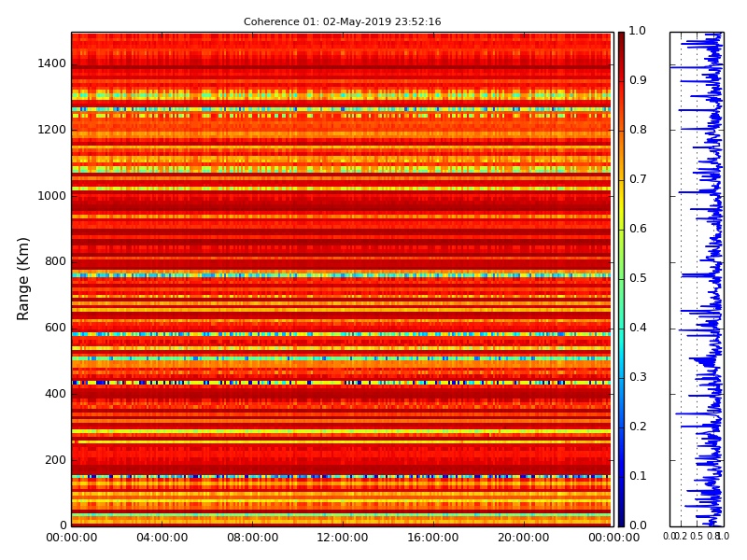Click the cyan coherence band near 1300 km
Screen dimensions: 747x560
point(341,94)
